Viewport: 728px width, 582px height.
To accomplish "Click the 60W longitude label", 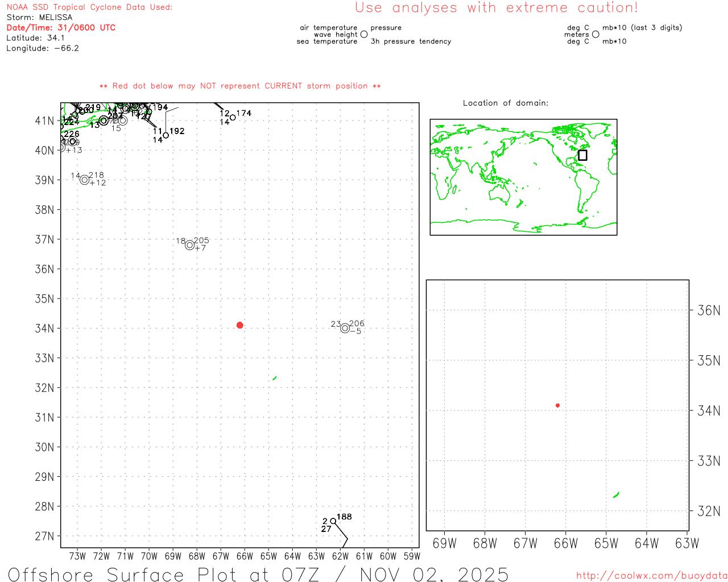I will [388, 556].
